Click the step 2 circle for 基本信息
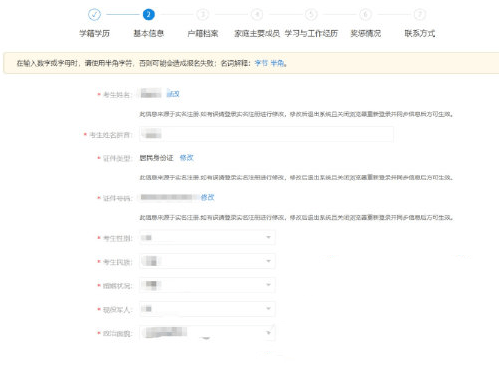The height and width of the screenshot is (365, 499). tap(149, 14)
